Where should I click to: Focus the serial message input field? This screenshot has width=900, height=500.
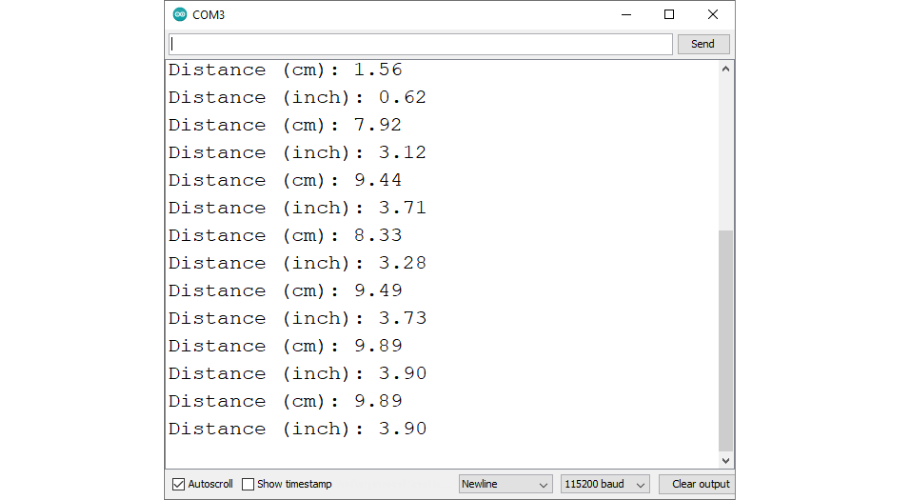tap(420, 44)
